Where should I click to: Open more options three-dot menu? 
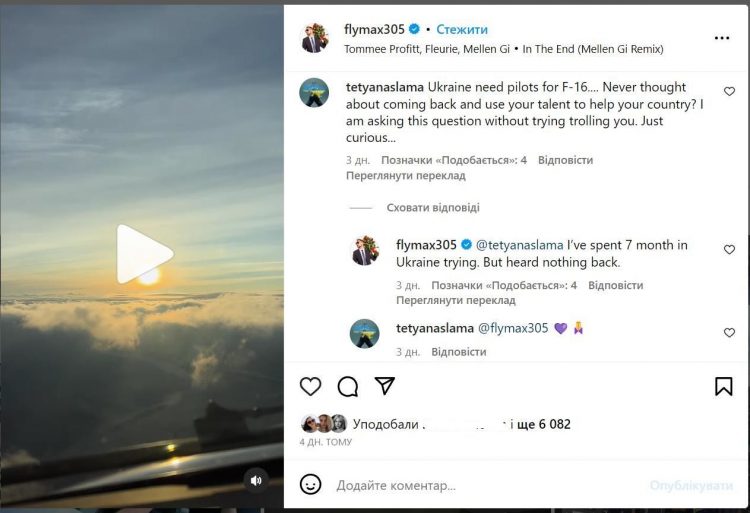pyautogui.click(x=722, y=38)
